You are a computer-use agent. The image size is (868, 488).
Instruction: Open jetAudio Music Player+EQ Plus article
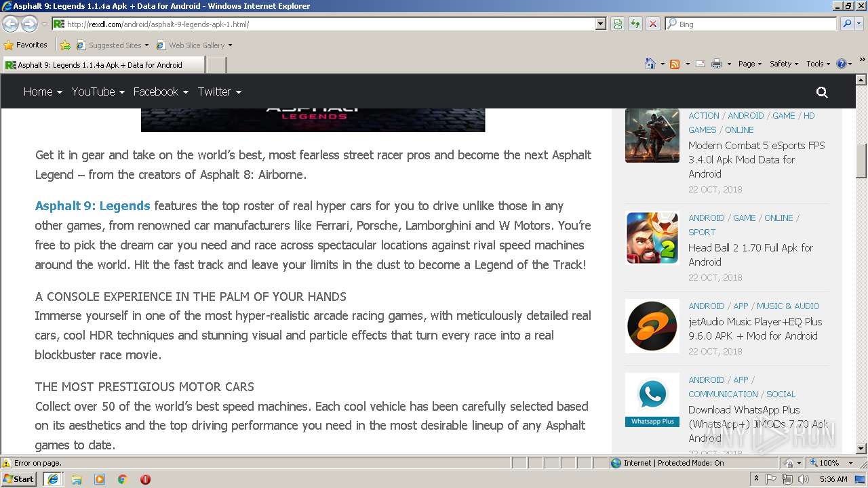(755, 329)
